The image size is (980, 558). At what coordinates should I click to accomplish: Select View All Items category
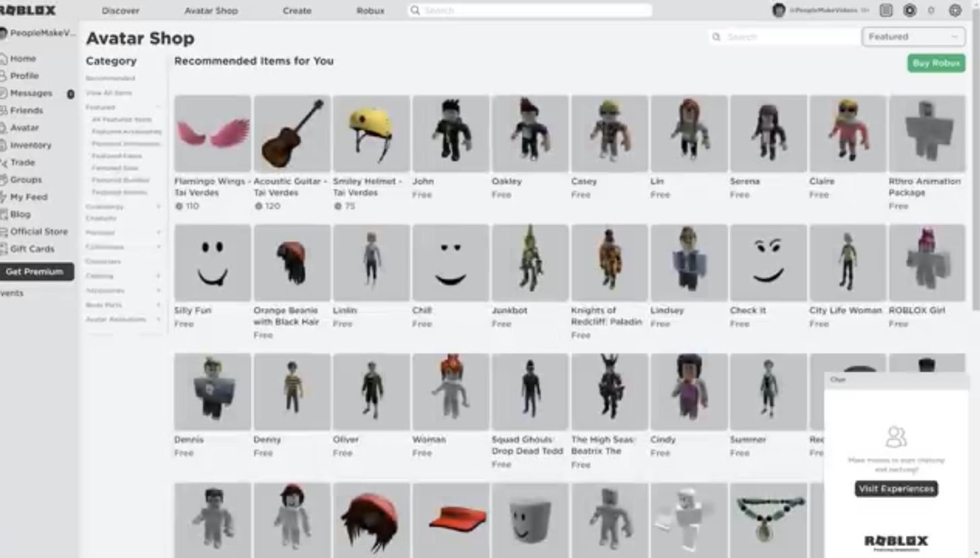pos(109,93)
